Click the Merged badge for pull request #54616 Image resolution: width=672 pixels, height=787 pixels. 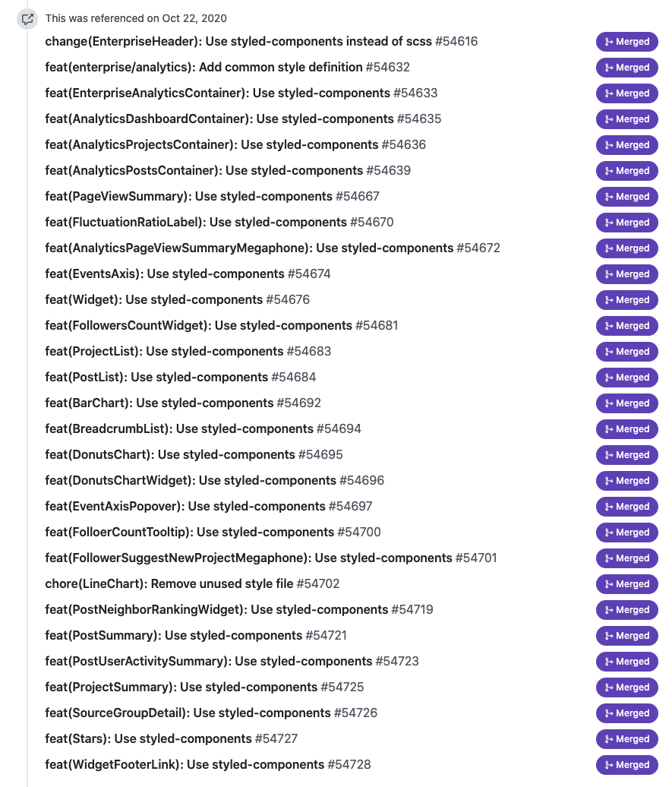pyautogui.click(x=626, y=42)
